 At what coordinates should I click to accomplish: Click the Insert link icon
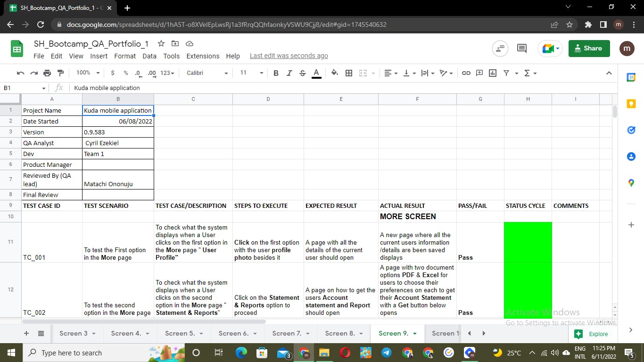(x=466, y=73)
